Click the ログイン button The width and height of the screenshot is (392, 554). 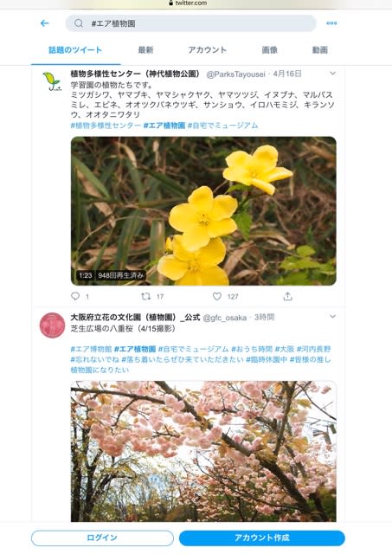102,538
